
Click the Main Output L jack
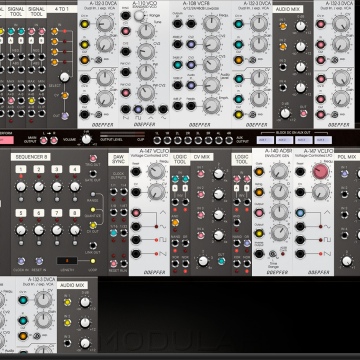pyautogui.click(x=43, y=140)
